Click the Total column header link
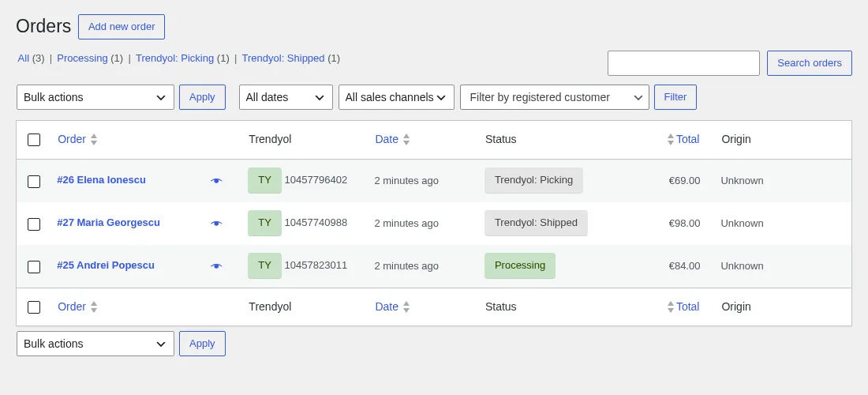Image resolution: width=868 pixels, height=395 pixels. pos(687,139)
